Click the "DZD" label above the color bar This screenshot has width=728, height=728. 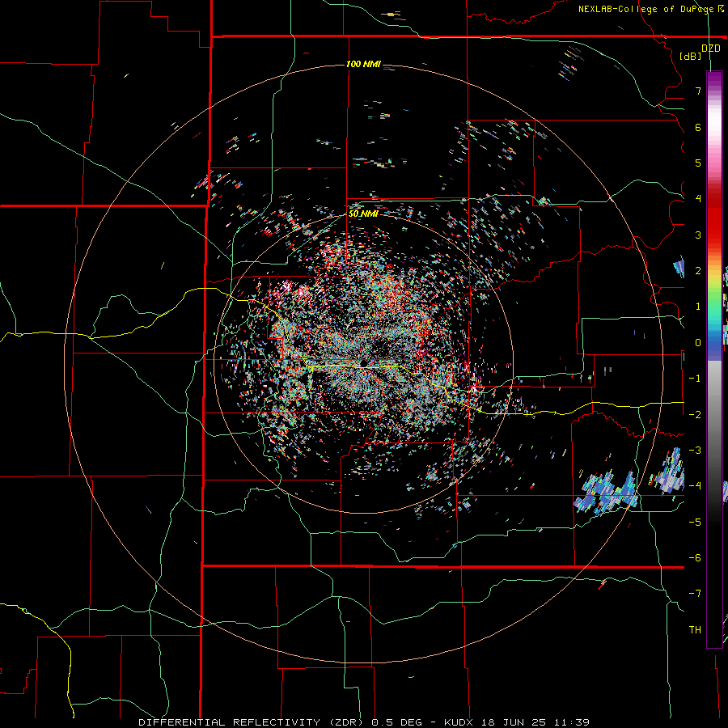pyautogui.click(x=711, y=49)
